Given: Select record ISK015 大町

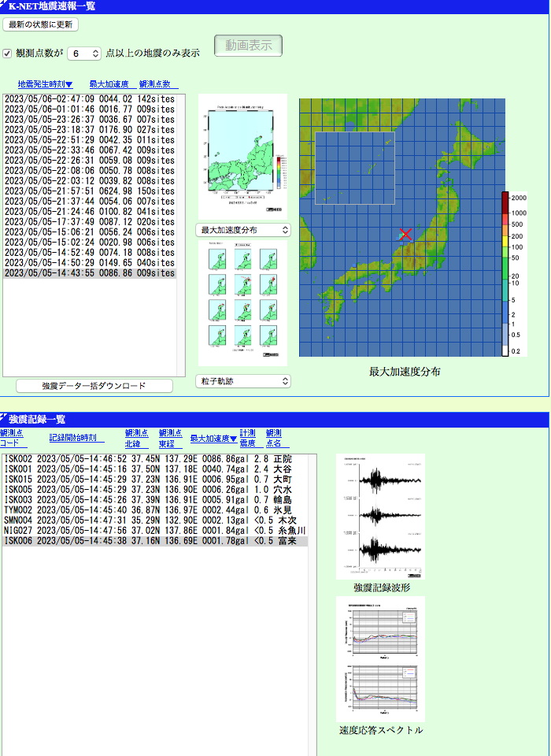Looking at the screenshot, I should (155, 480).
